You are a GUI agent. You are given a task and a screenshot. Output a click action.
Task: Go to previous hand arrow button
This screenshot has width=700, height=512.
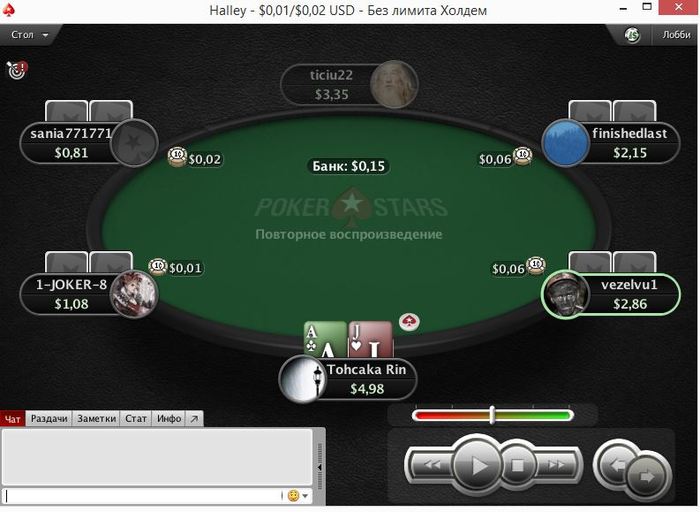click(x=616, y=465)
